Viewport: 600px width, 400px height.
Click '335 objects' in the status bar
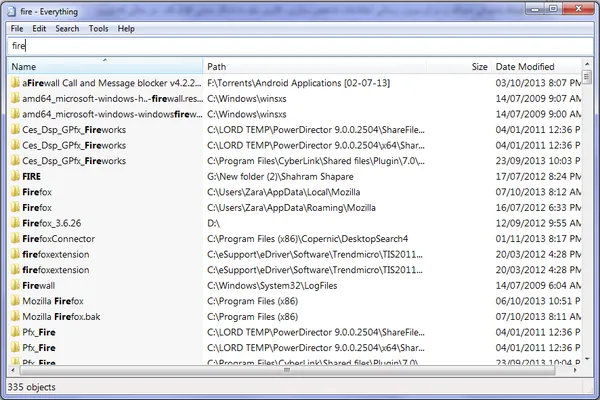click(31, 387)
